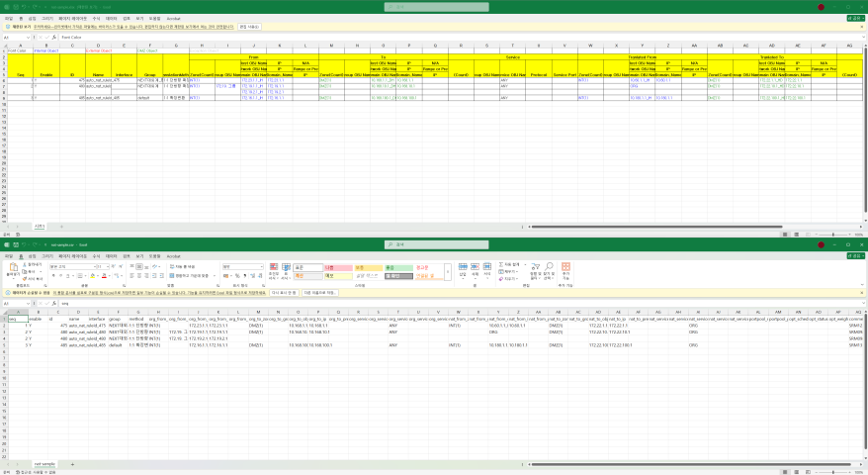Open Format as Table in the lower window

pos(286,270)
